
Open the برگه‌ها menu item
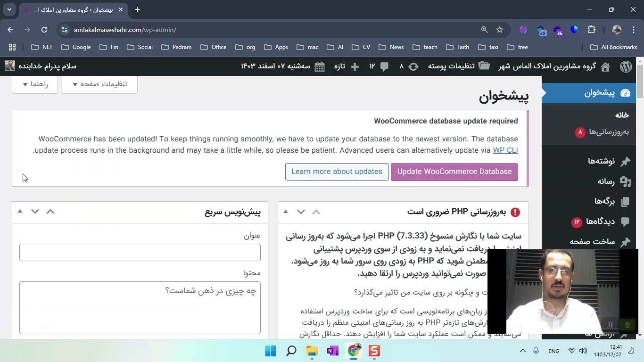click(604, 202)
